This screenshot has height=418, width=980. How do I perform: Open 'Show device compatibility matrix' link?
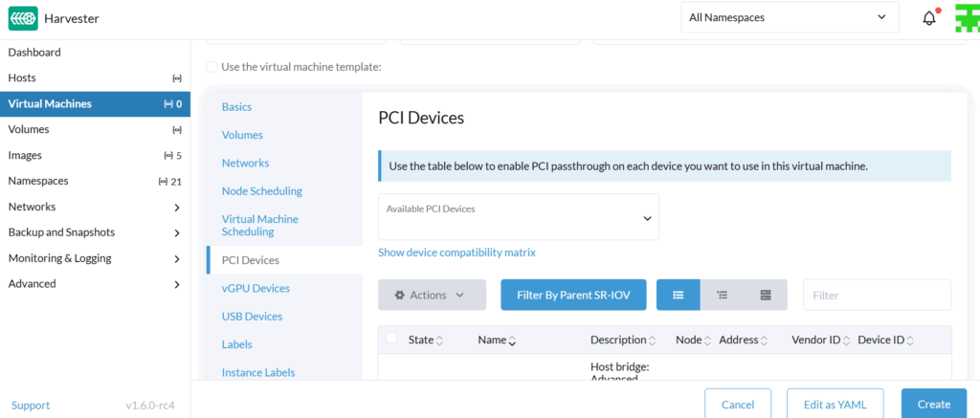(x=457, y=253)
